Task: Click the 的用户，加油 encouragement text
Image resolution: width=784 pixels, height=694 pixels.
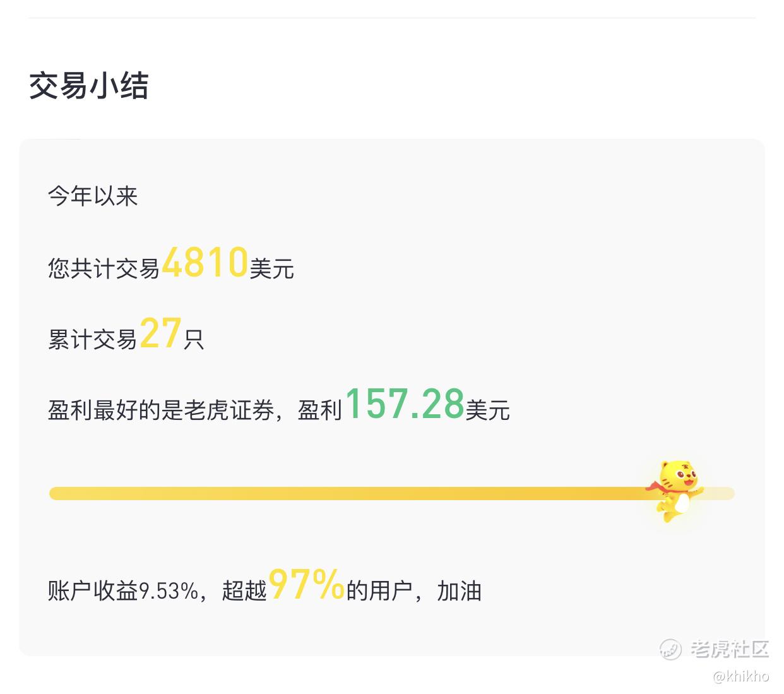Action: pyautogui.click(x=414, y=591)
